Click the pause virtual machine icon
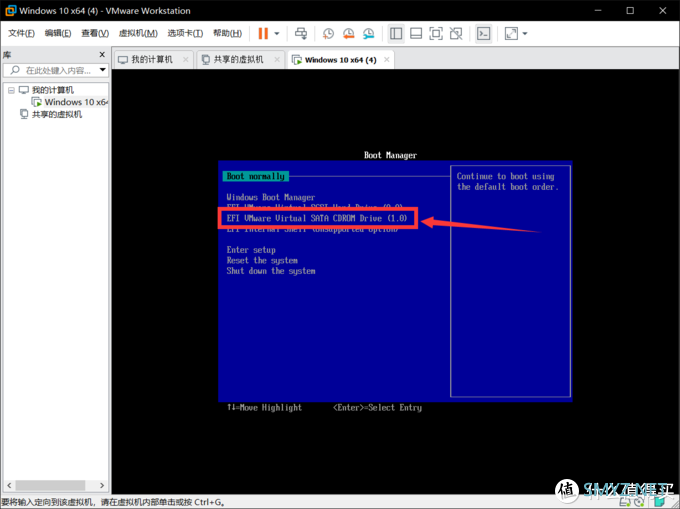 (263, 33)
